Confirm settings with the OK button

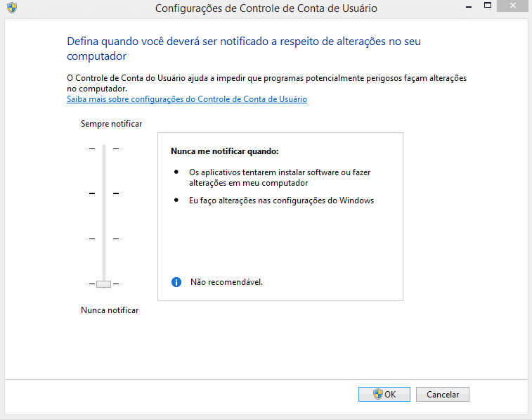click(384, 394)
